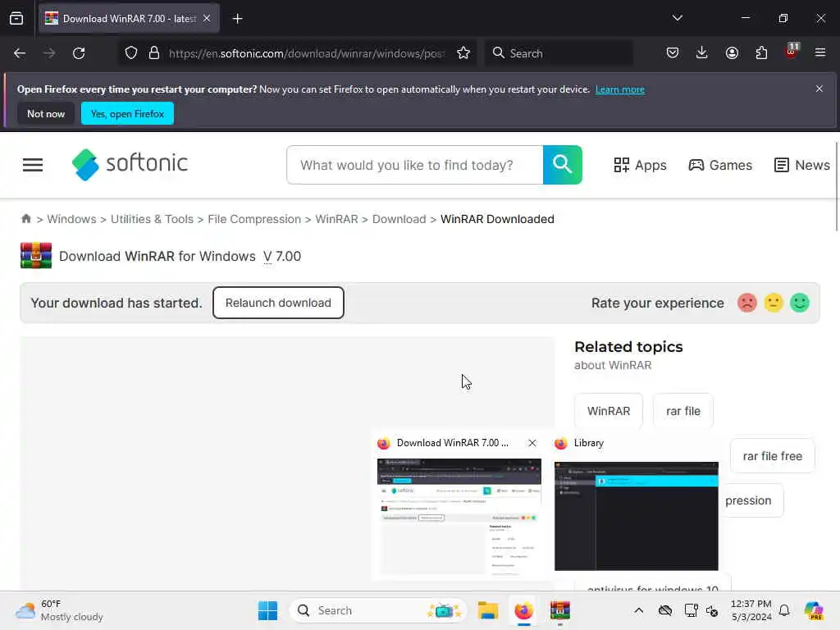
Task: Go back with the browser back arrow
Action: tap(20, 53)
